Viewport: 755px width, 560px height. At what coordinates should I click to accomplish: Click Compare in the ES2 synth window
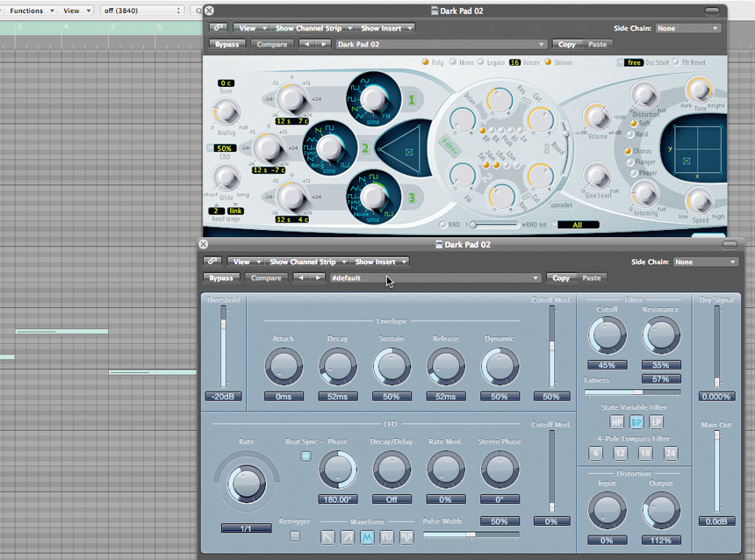pyautogui.click(x=271, y=44)
